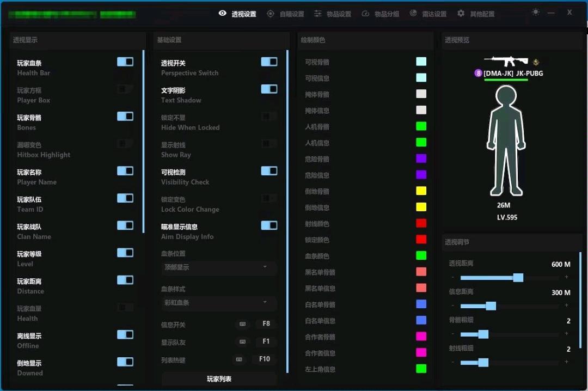Toggle the Downed display switch
Screen dimensions: 588x391
click(125, 362)
